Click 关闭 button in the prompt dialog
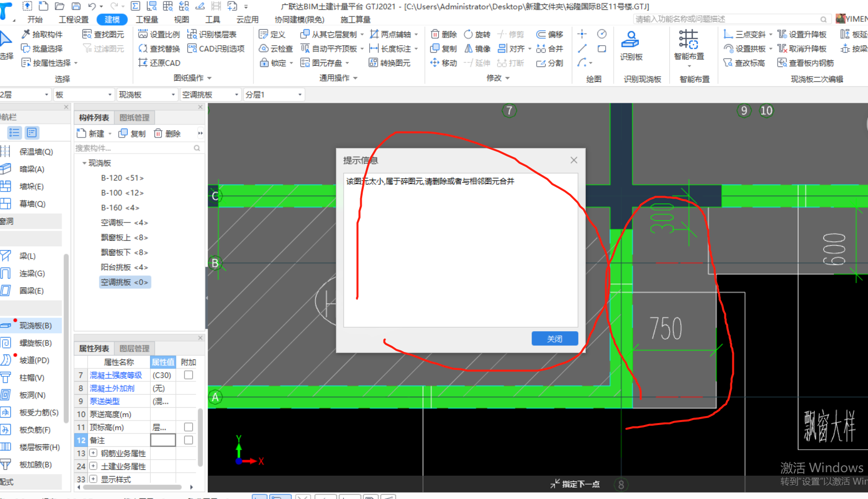The height and width of the screenshot is (499, 868). (x=554, y=339)
